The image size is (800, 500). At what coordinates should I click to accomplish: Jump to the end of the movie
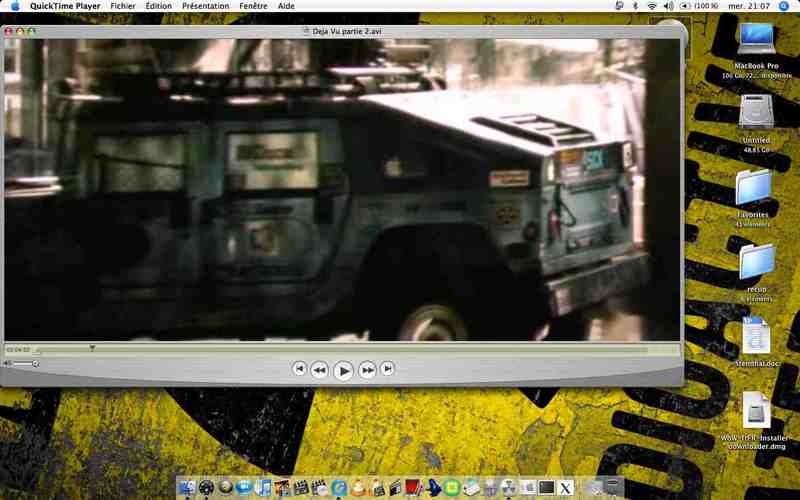tap(387, 368)
